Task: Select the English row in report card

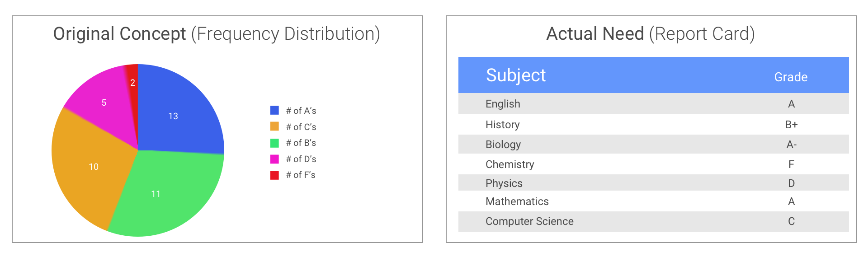Action: click(653, 103)
